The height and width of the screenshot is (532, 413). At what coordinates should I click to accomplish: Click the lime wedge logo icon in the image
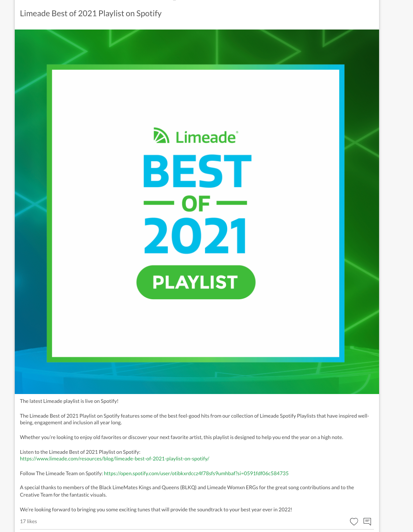click(161, 136)
